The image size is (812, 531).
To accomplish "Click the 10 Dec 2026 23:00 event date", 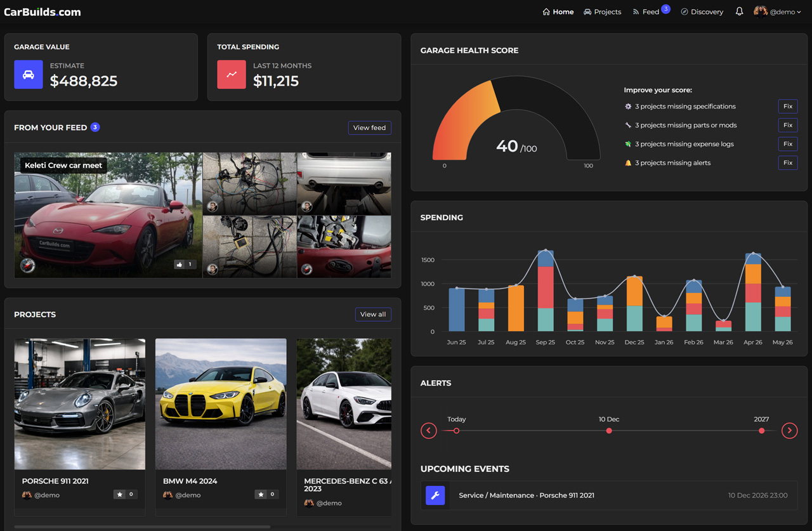I will tap(758, 495).
